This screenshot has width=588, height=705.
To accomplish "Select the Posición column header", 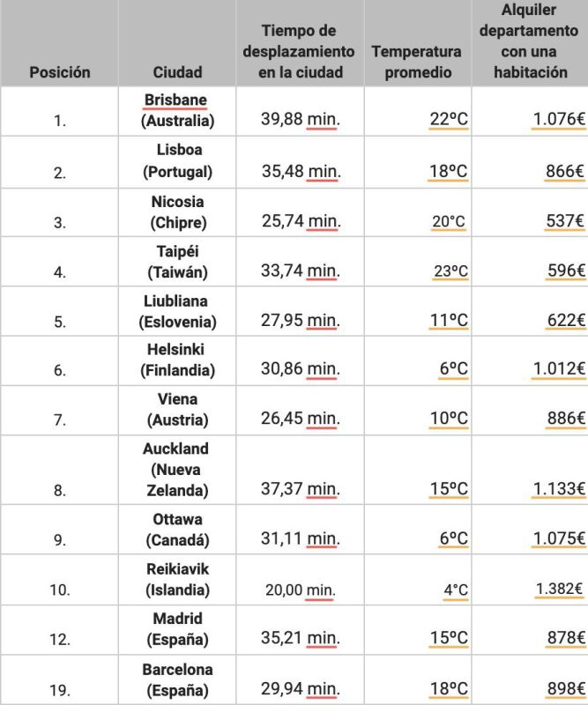I will coord(59,72).
